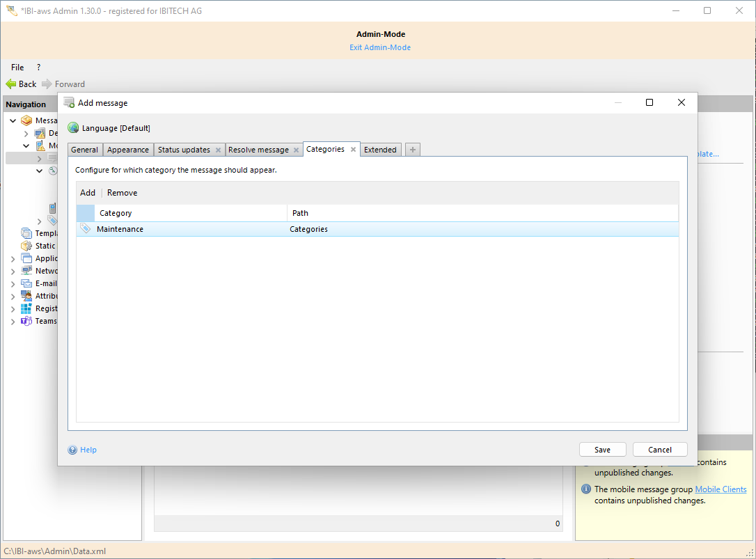Click Exit Admin-Mode

[x=380, y=47]
